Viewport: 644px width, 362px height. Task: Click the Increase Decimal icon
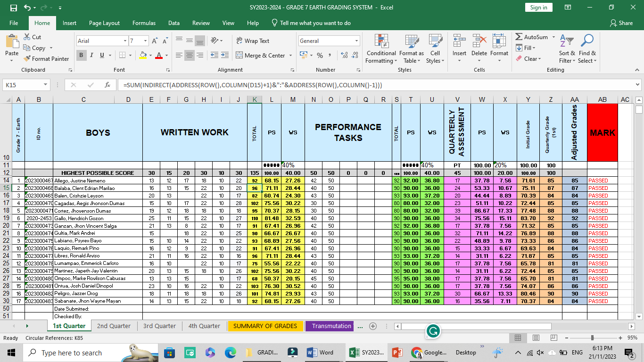click(x=344, y=55)
